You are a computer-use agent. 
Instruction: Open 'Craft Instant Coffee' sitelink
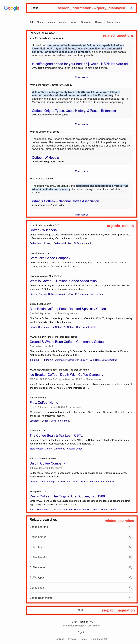point(86,327)
